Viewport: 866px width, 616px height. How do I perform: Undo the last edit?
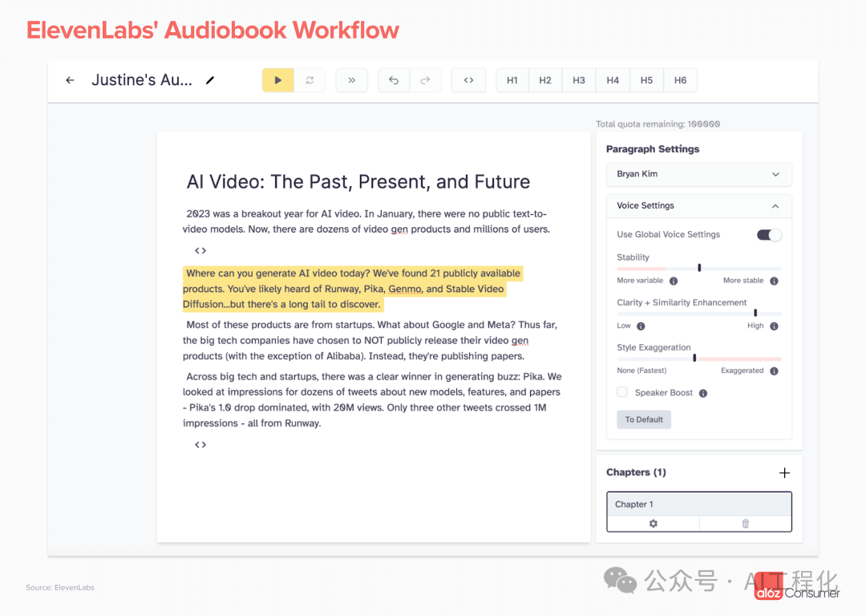click(x=394, y=80)
